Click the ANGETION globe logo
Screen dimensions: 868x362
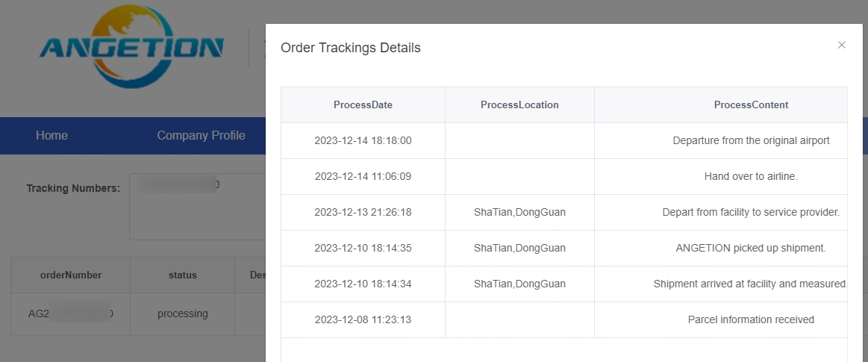point(132,46)
